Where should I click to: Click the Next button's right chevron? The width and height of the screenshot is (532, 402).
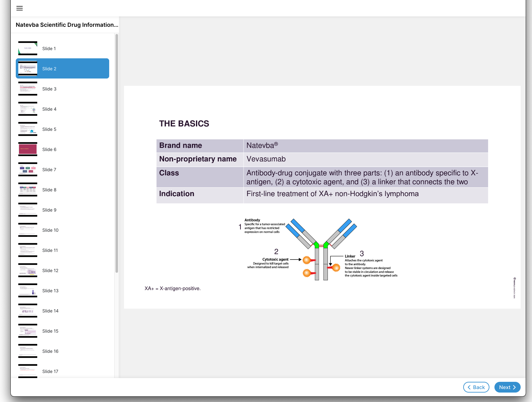[x=514, y=387]
